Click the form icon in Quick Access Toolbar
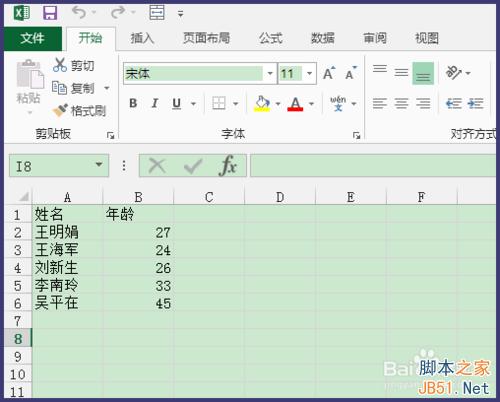This screenshot has height=402, width=500. [156, 13]
